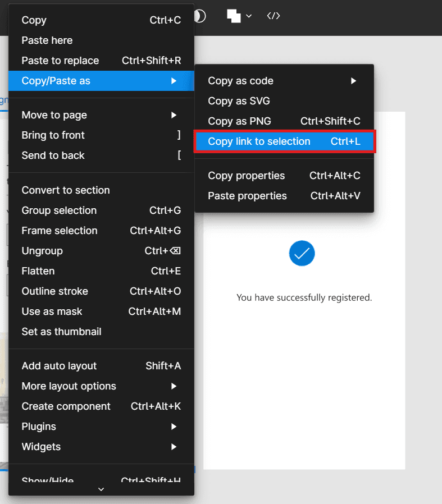Click the scroll-down chevron at context menu bottom
The height and width of the screenshot is (504, 442).
pos(101,489)
